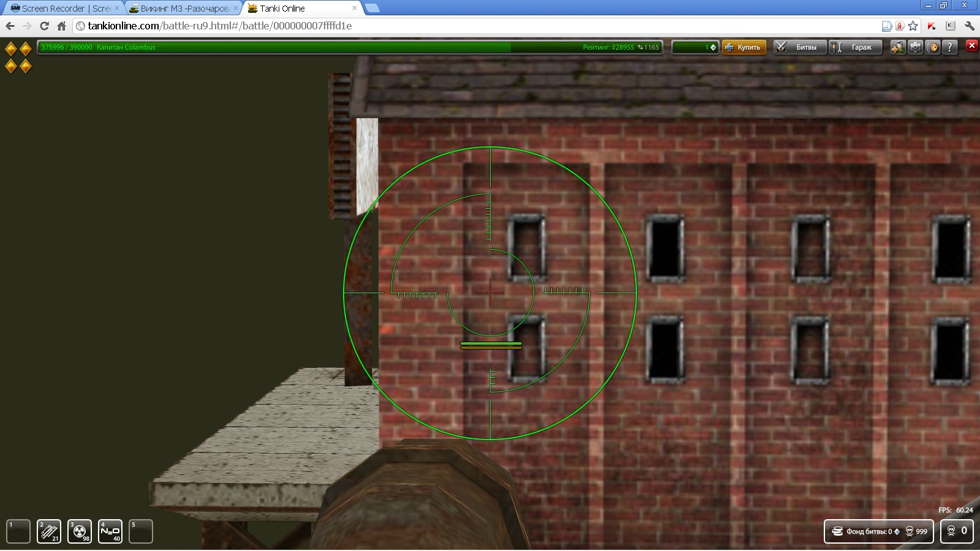
Task: Open the Битвы battles list
Action: [x=800, y=47]
